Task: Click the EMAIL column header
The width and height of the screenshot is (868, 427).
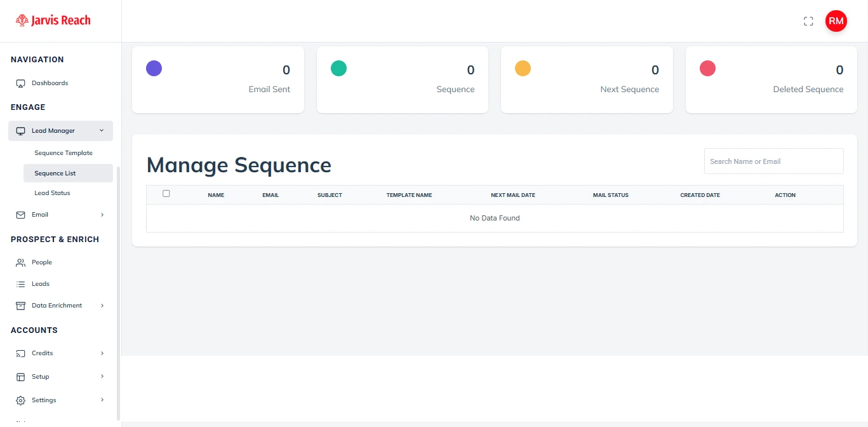Action: tap(270, 195)
